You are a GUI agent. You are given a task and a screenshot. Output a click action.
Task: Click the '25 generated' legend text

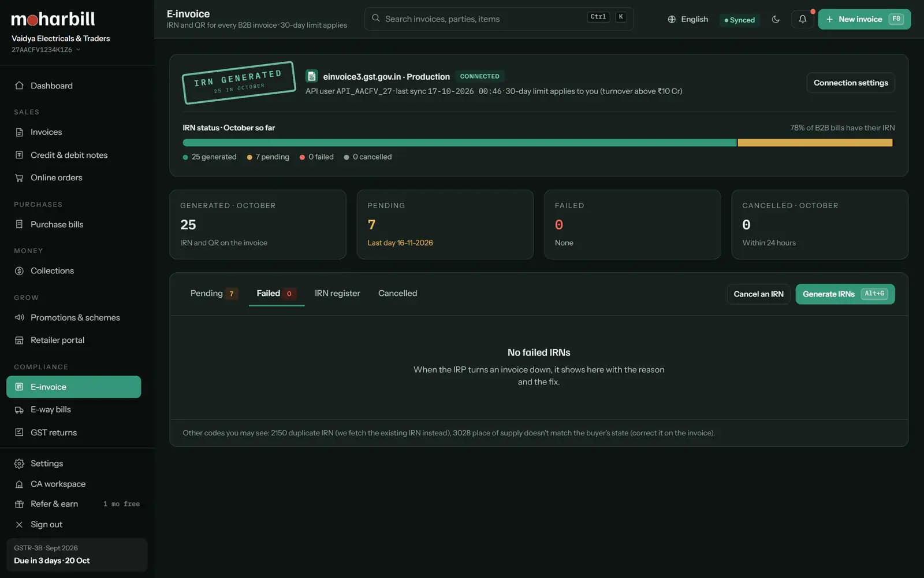[x=214, y=157]
